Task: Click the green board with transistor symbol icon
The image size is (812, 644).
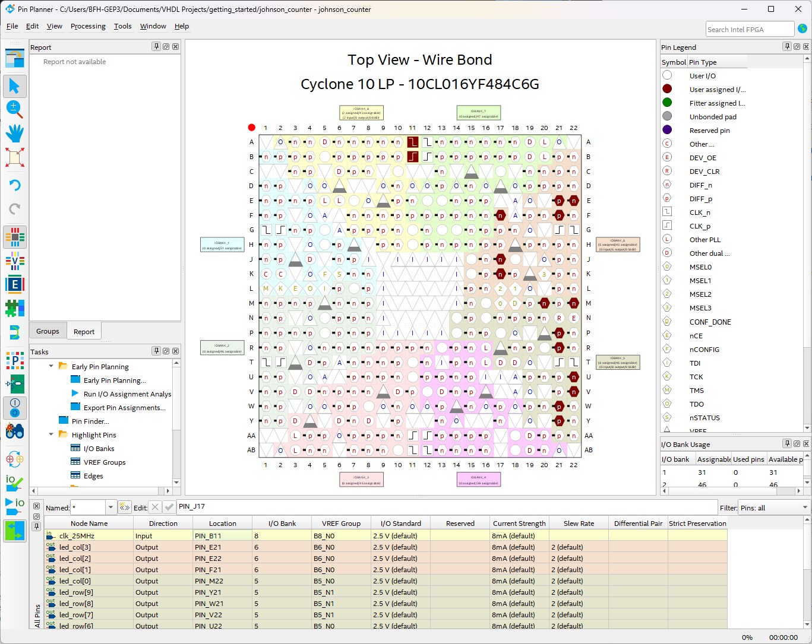Action: pos(15,383)
